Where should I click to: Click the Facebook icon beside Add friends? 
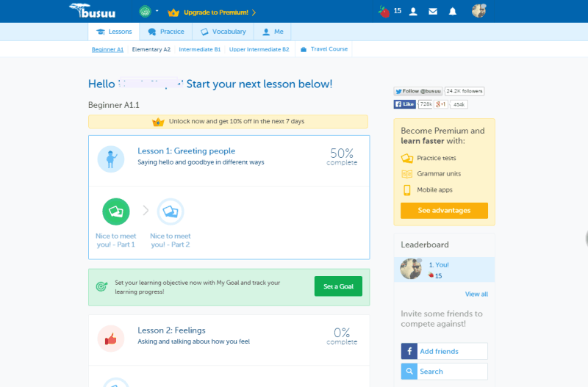coord(409,352)
